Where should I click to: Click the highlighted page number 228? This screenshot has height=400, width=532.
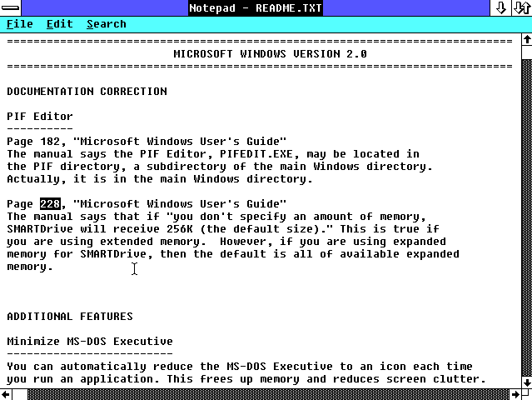50,203
